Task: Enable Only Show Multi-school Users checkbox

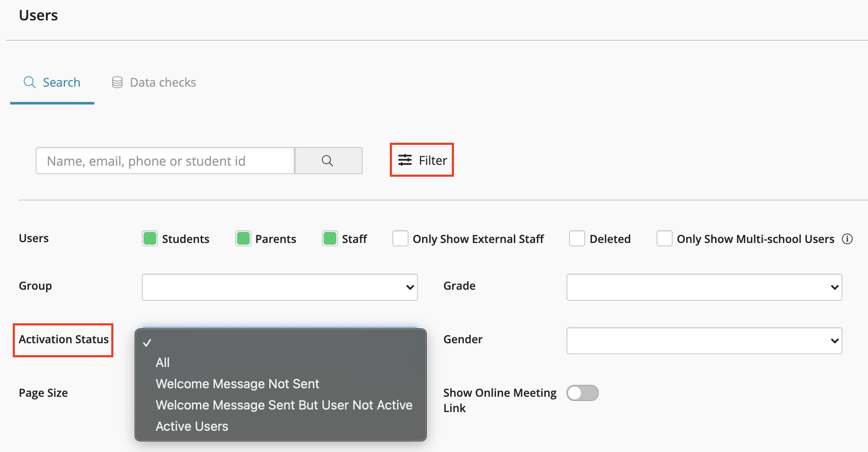Action: 665,238
